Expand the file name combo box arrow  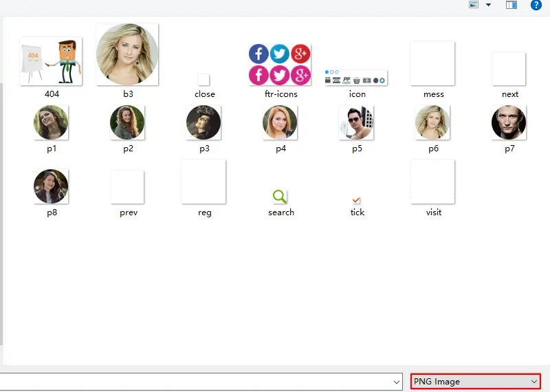pos(397,382)
